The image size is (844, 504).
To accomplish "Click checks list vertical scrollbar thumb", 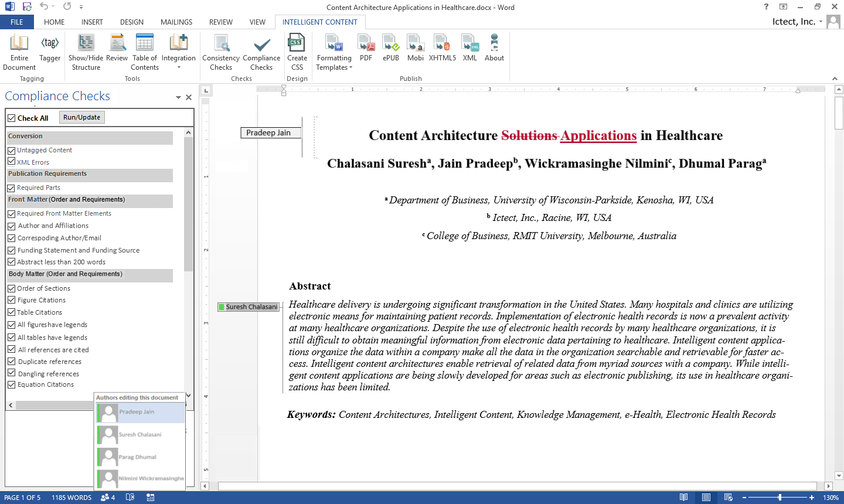I will (x=188, y=204).
